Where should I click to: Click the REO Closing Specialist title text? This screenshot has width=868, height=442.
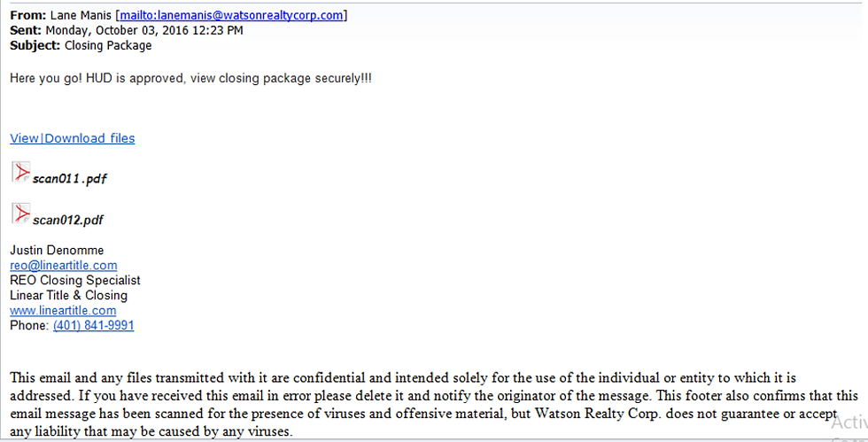75,280
